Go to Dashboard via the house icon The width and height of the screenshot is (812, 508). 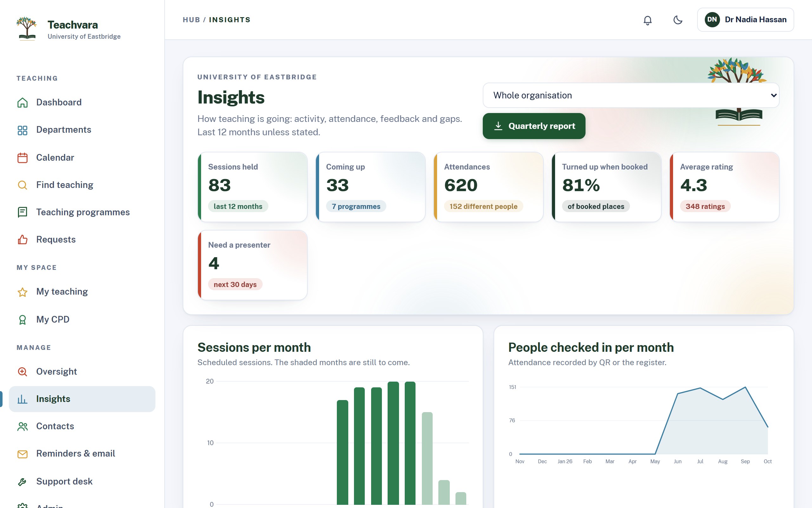point(23,103)
